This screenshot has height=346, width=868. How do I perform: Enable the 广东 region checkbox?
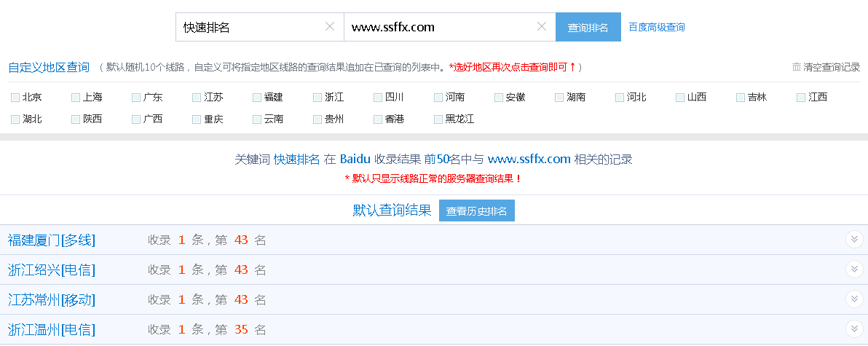(x=136, y=98)
